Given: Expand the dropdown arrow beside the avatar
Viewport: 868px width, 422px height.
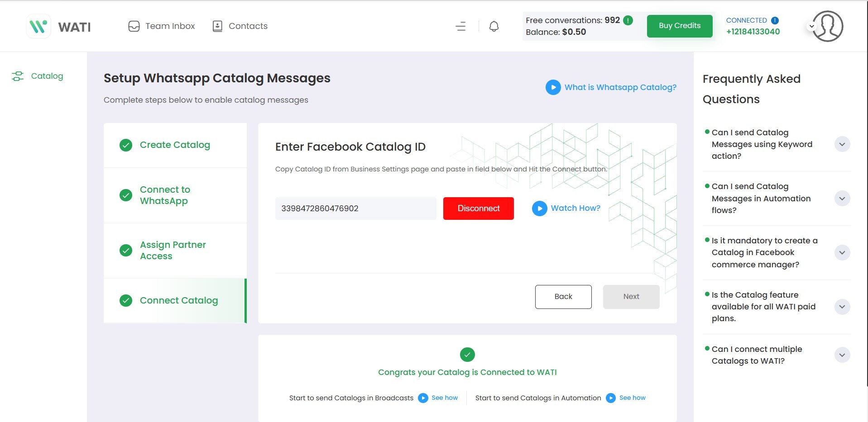Looking at the screenshot, I should 812,26.
